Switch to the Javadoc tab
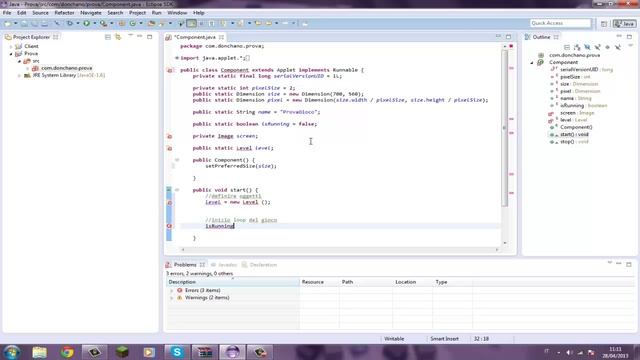The image size is (640, 360). coord(224,265)
